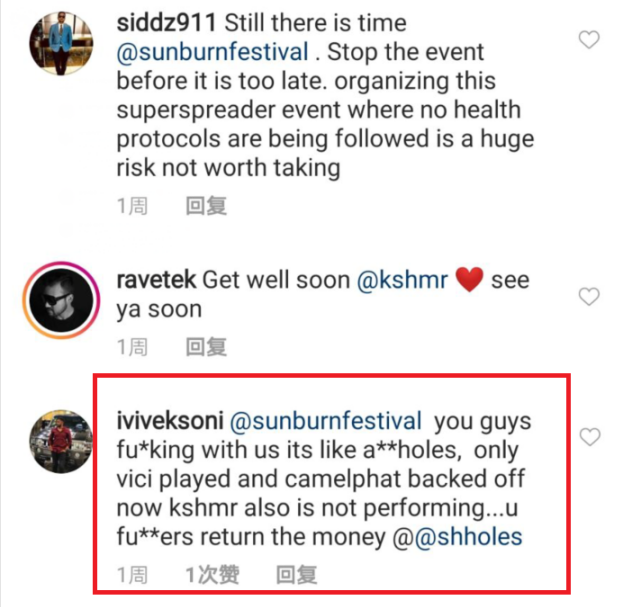Open iviveksoni's profile picture
Image resolution: width=625 pixels, height=607 pixels.
[61, 441]
